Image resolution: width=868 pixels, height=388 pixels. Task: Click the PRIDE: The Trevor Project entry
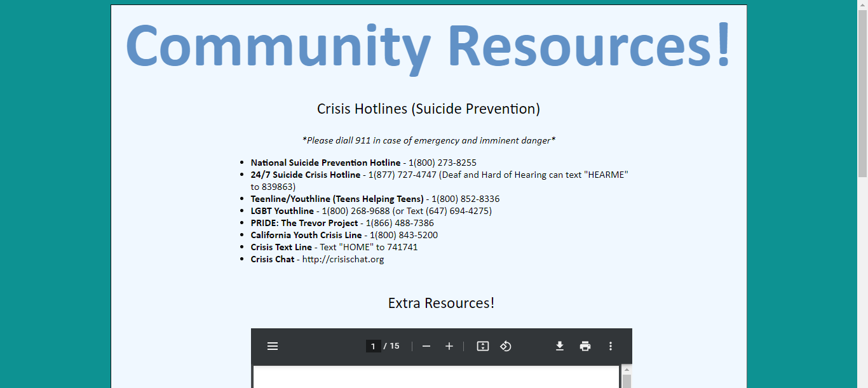point(342,223)
